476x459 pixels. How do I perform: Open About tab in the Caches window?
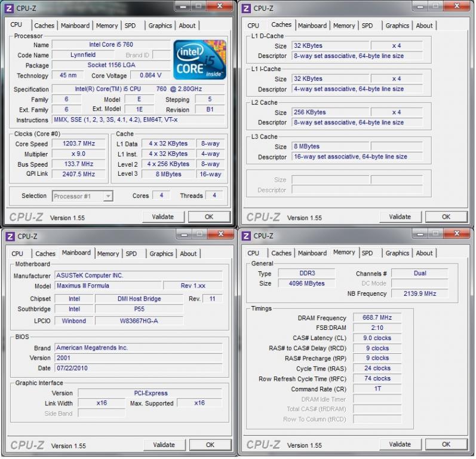click(424, 26)
